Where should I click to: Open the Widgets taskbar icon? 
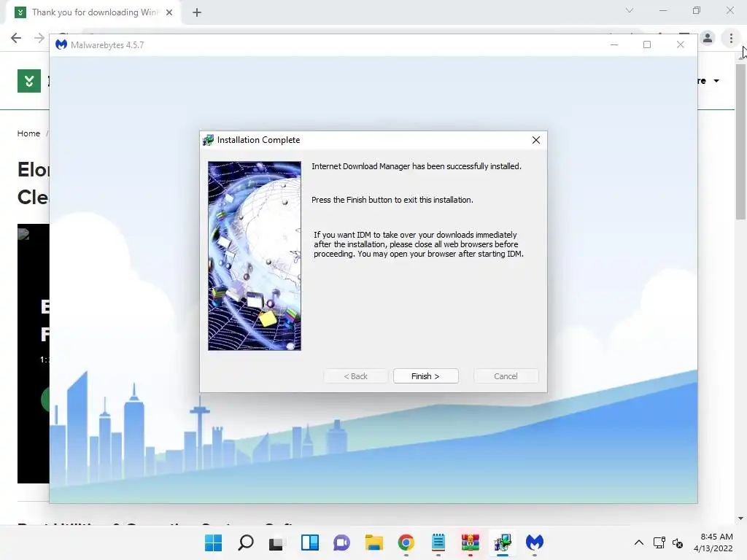(x=309, y=542)
